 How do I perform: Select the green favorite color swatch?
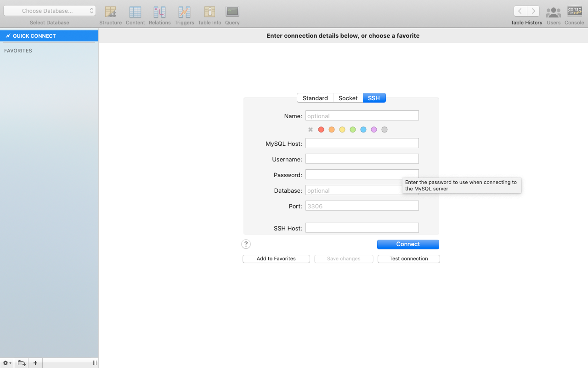353,129
